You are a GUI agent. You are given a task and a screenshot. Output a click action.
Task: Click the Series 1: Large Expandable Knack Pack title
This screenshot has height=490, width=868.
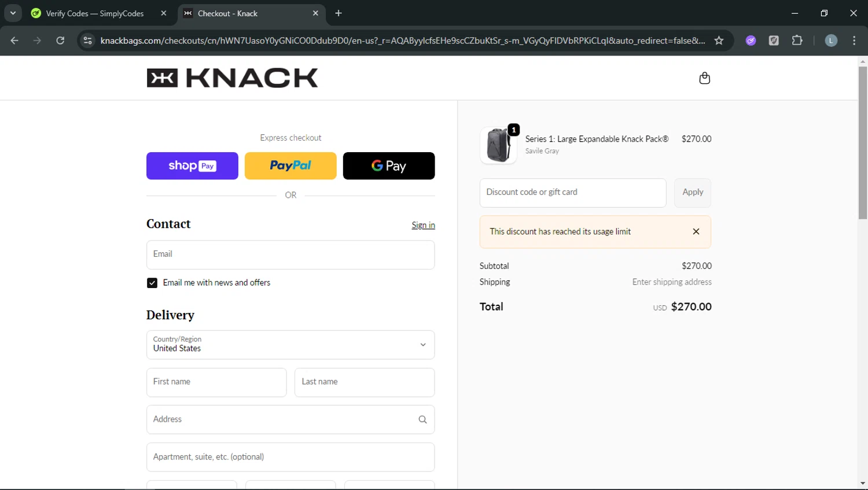click(597, 139)
